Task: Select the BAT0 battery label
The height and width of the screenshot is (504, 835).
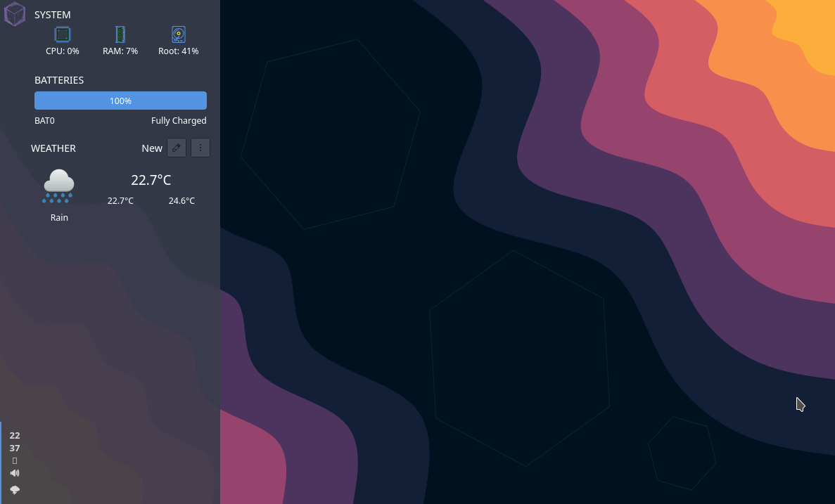Action: click(44, 120)
